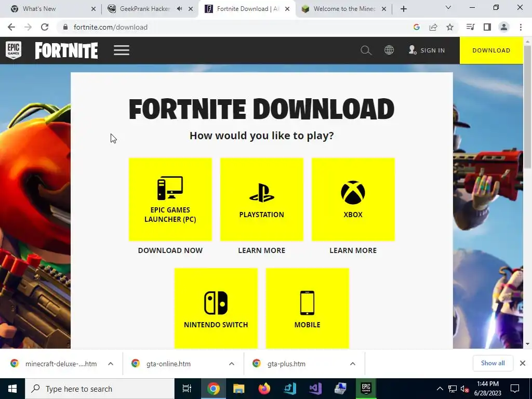This screenshot has width=532, height=399.
Task: Open File Explorer from taskbar
Action: [x=238, y=389]
